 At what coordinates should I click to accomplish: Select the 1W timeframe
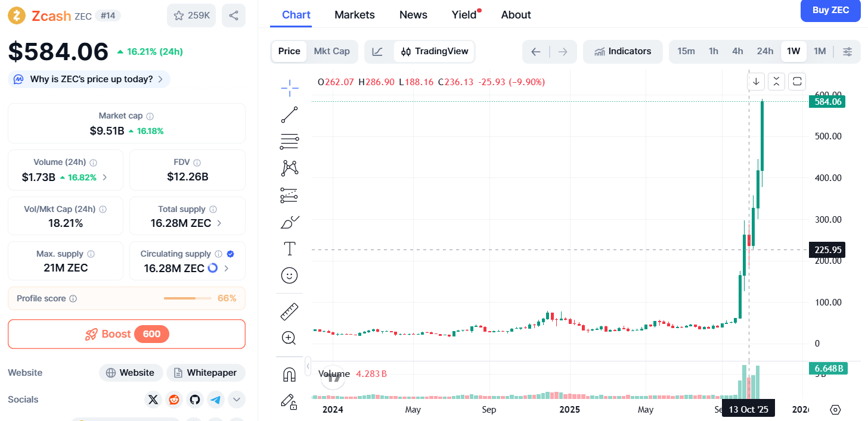point(793,51)
